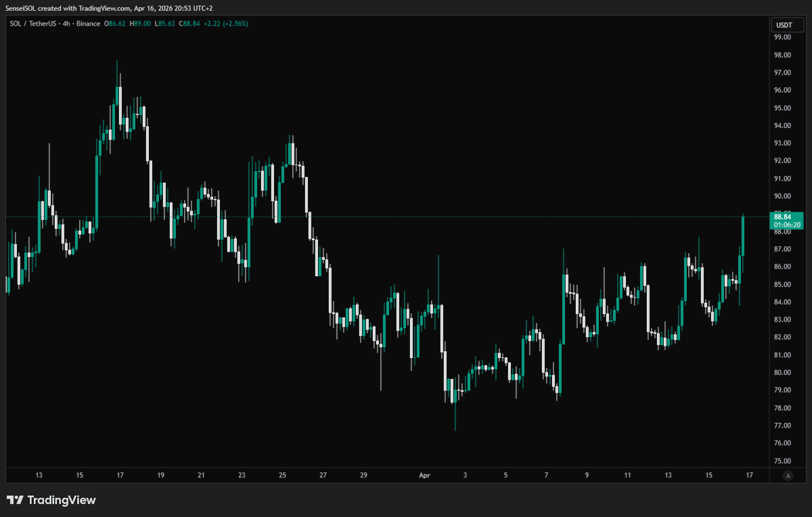This screenshot has width=812, height=517.
Task: Click the 99.00 price axis label
Action: click(x=783, y=37)
